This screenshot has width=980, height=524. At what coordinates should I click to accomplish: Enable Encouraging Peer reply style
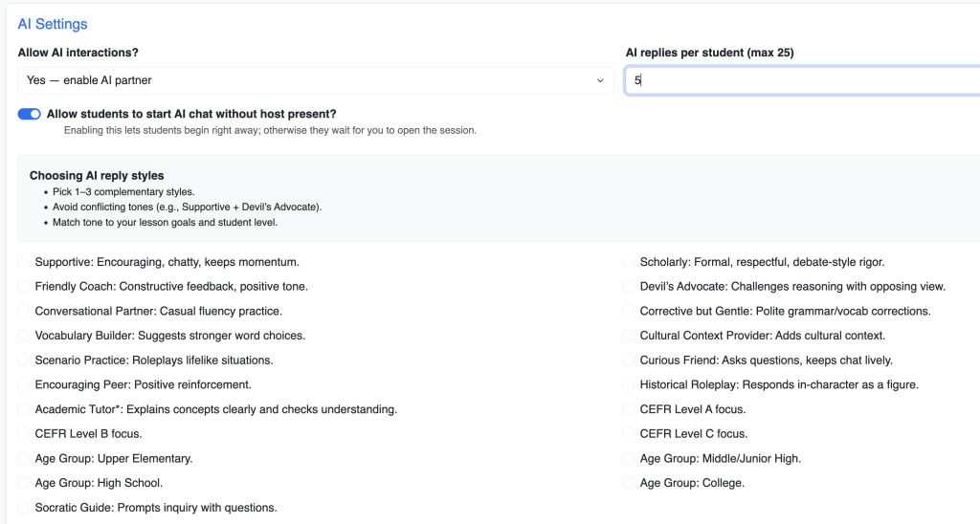(x=23, y=384)
